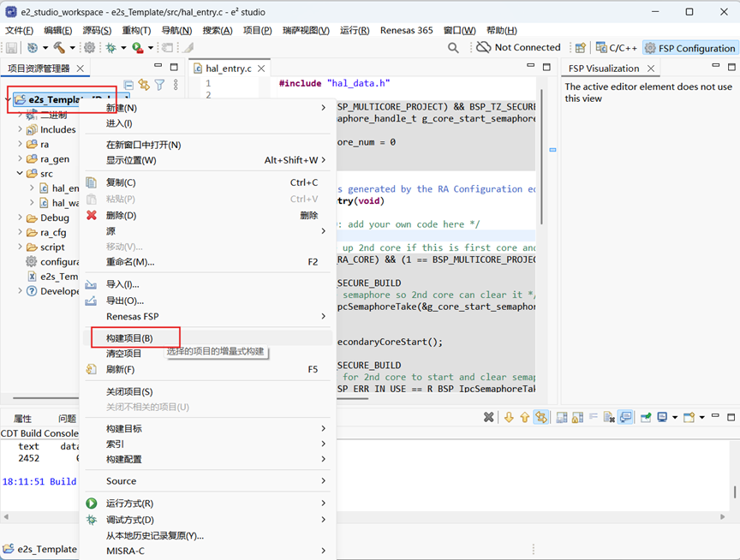The height and width of the screenshot is (560, 740).
Task: Open dropdown arrow next to Run launch icon
Action: (151, 48)
